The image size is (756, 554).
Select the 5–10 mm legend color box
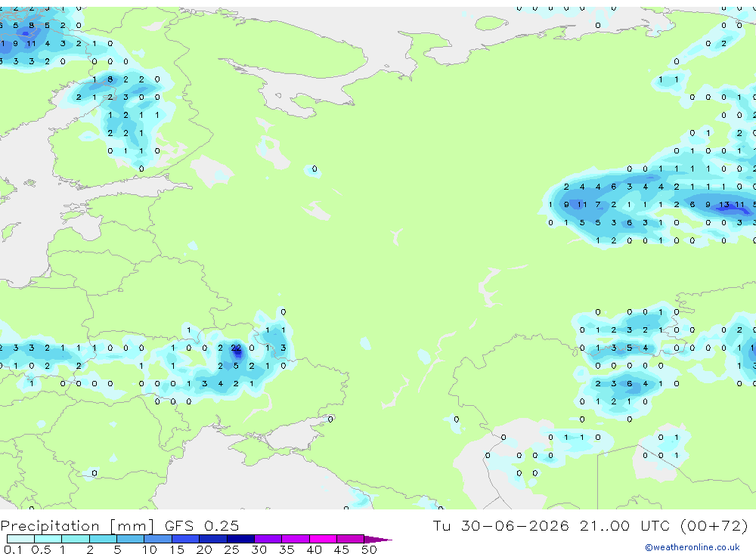click(x=131, y=539)
